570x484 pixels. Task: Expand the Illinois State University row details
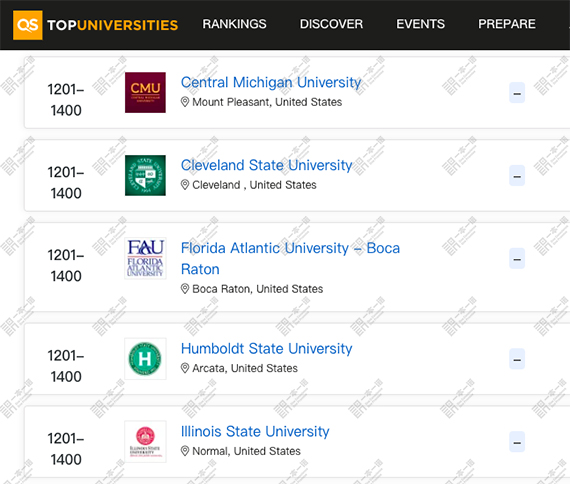pos(517,442)
